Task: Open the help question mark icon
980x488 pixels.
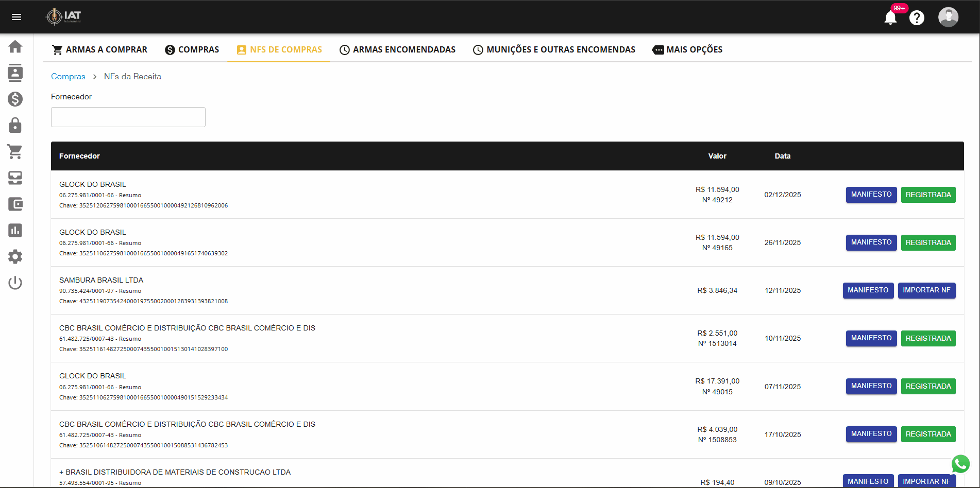Action: coord(918,18)
